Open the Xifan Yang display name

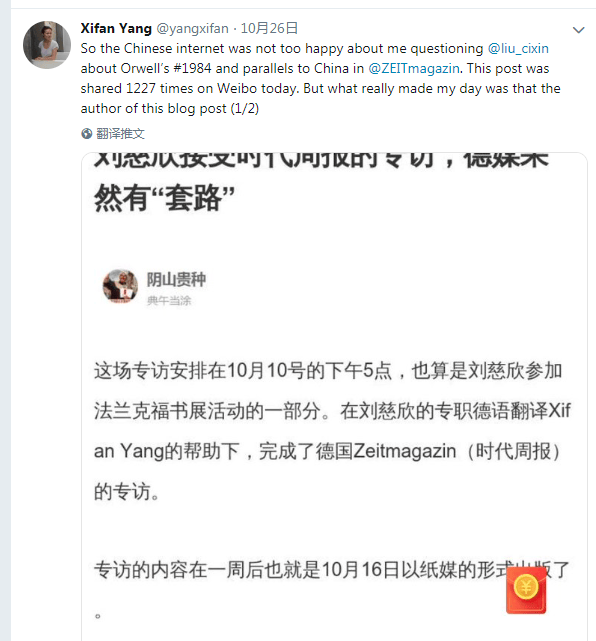116,29
